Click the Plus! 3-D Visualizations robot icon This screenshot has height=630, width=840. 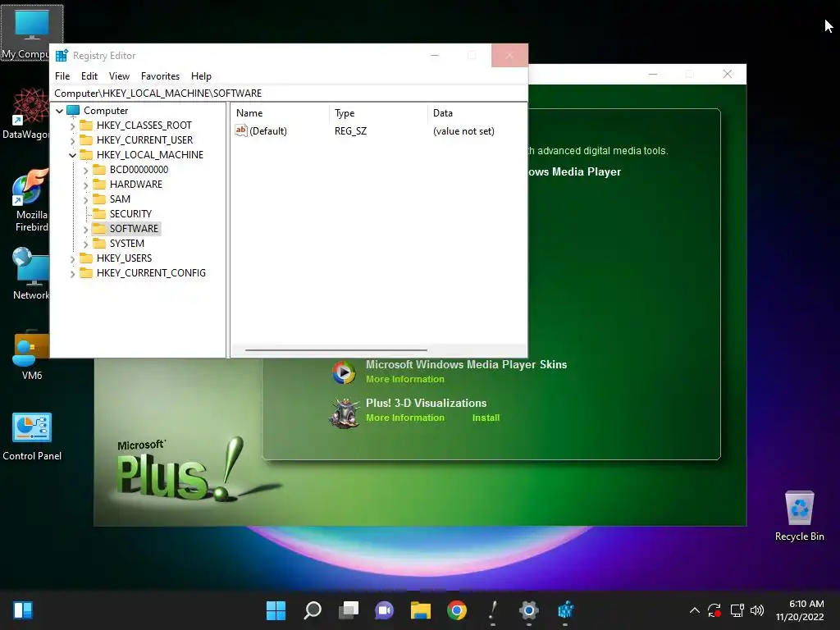pyautogui.click(x=344, y=413)
